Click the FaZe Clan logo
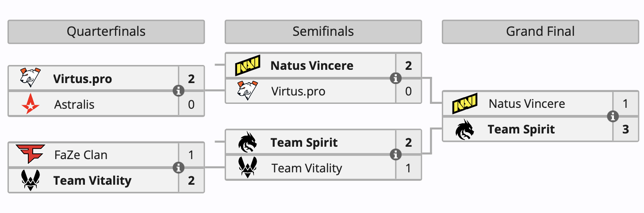 coord(30,155)
